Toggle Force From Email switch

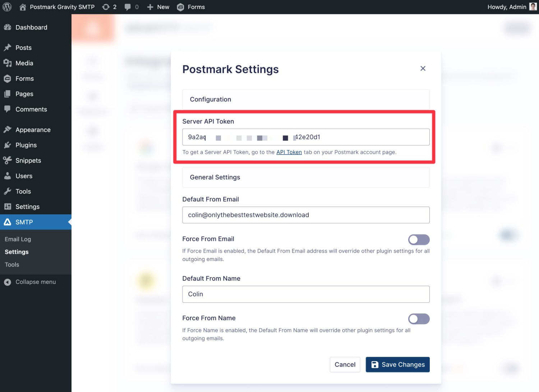click(419, 239)
